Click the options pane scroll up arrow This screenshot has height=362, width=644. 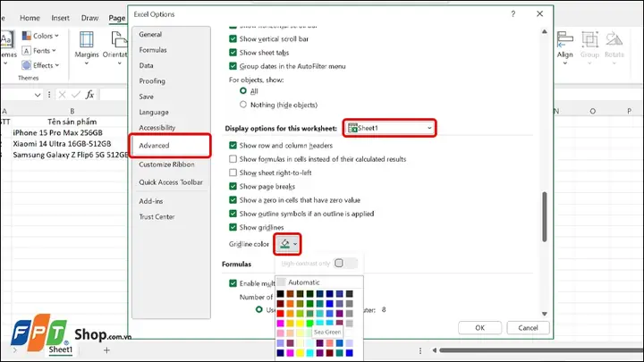(x=544, y=31)
